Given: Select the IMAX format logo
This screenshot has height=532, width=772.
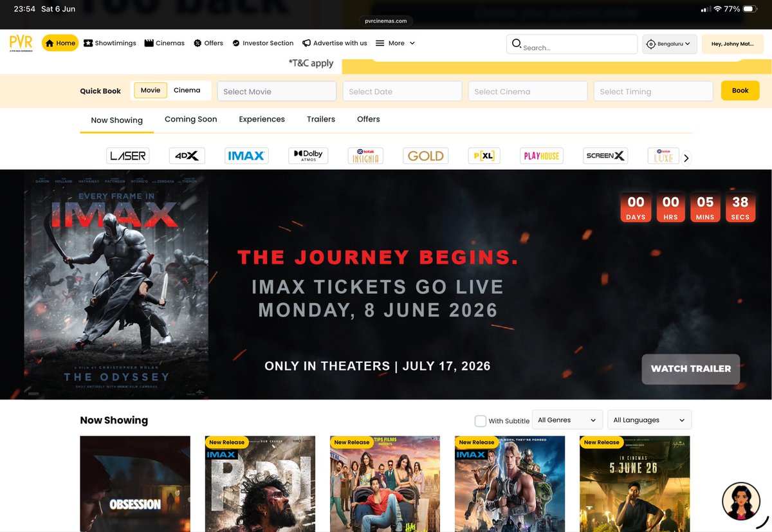Looking at the screenshot, I should 246,156.
